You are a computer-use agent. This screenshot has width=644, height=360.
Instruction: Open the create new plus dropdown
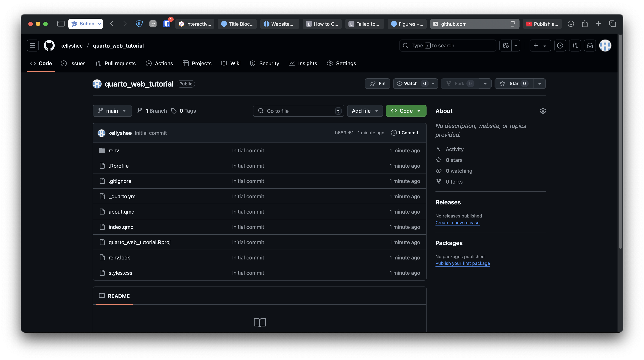tap(540, 46)
